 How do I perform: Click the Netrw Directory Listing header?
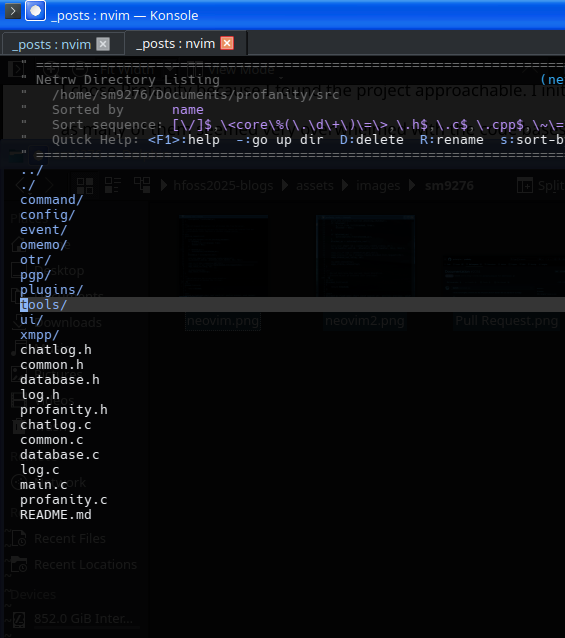128,80
